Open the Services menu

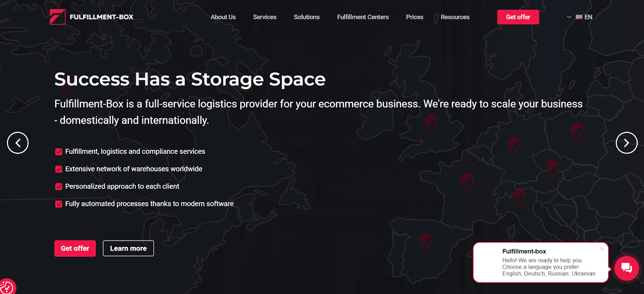[264, 17]
